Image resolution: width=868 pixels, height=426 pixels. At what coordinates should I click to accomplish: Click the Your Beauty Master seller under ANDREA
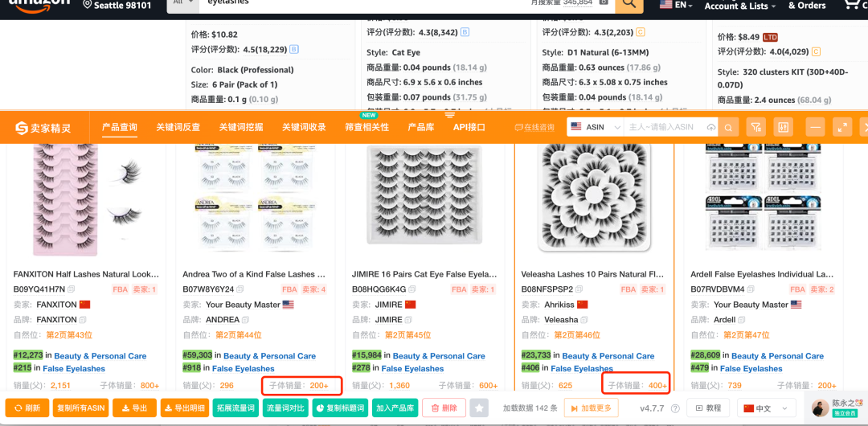click(243, 305)
